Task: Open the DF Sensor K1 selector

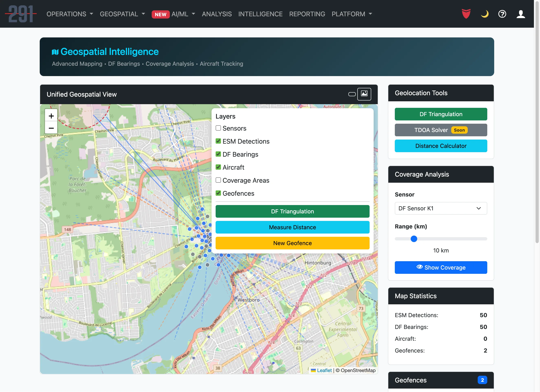Action: click(x=441, y=208)
